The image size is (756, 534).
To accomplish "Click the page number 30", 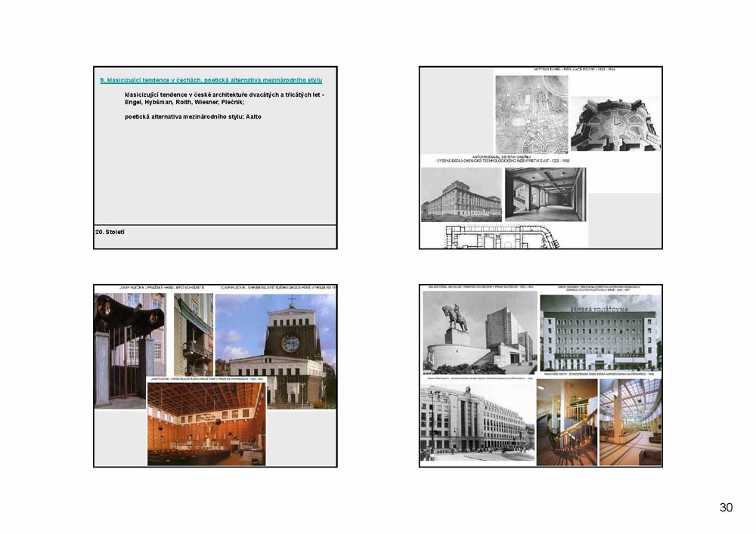I will tap(726, 508).
